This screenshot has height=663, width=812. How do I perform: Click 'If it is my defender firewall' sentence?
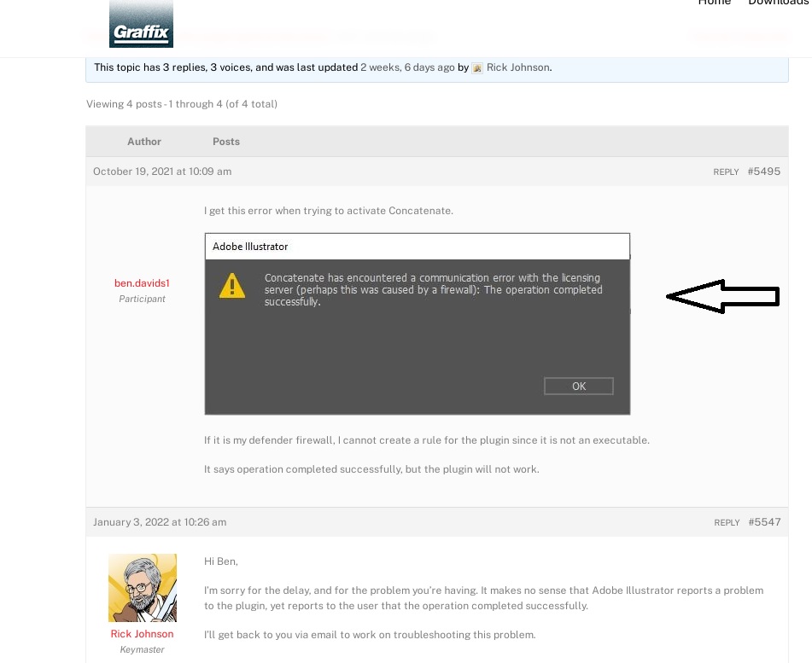pos(427,440)
